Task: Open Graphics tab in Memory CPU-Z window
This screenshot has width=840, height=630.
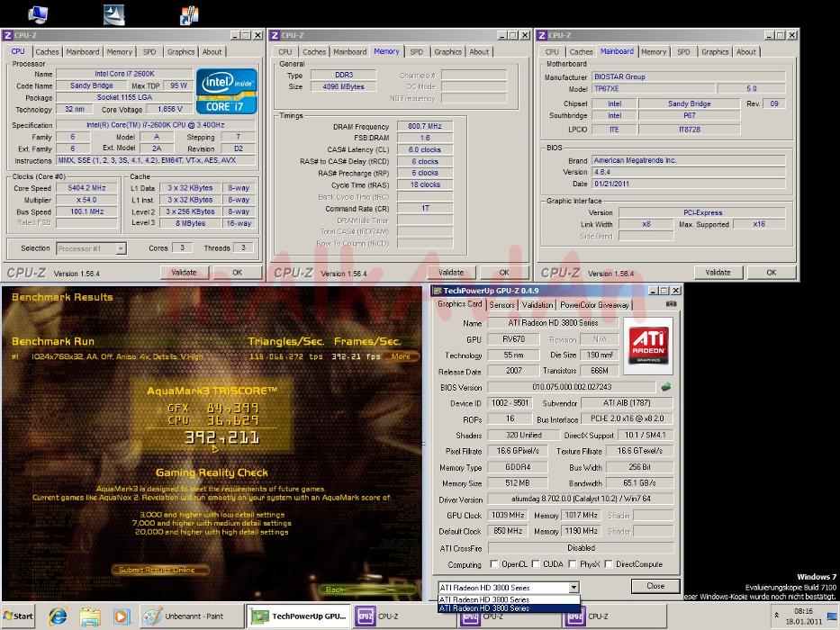Action: [x=447, y=52]
